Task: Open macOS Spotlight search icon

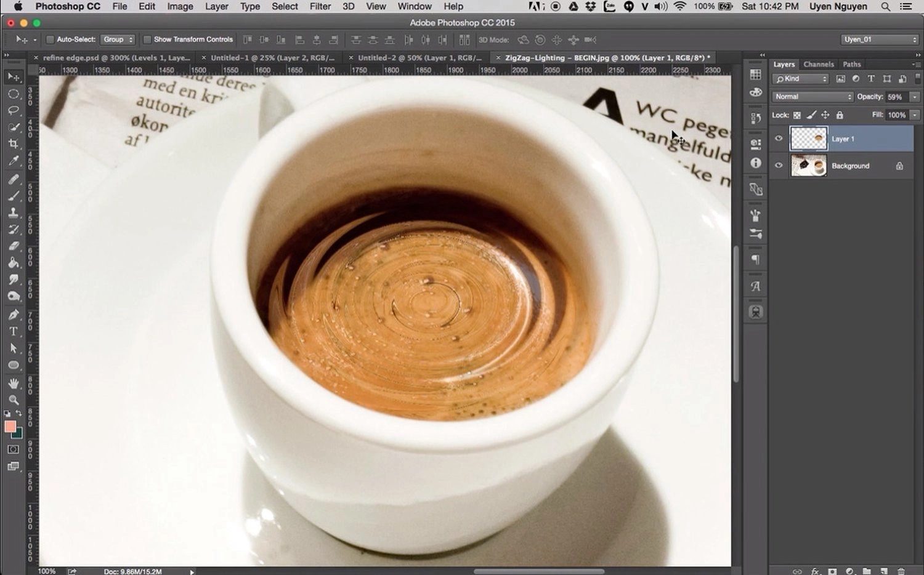Action: (x=885, y=6)
